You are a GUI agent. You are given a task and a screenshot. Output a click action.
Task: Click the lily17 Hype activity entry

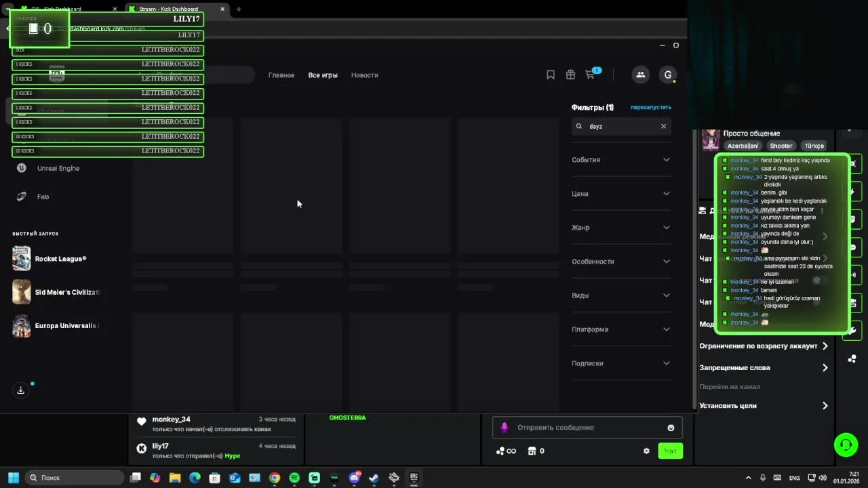(216, 451)
